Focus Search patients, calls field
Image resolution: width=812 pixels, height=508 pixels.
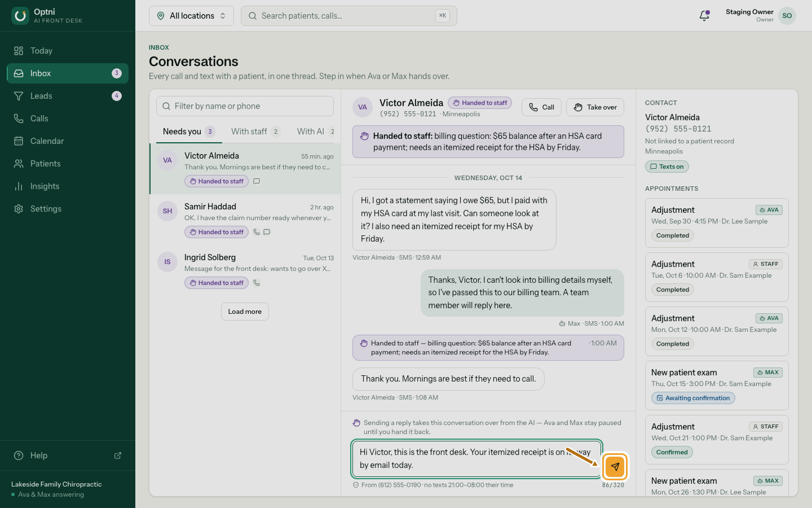(x=348, y=16)
